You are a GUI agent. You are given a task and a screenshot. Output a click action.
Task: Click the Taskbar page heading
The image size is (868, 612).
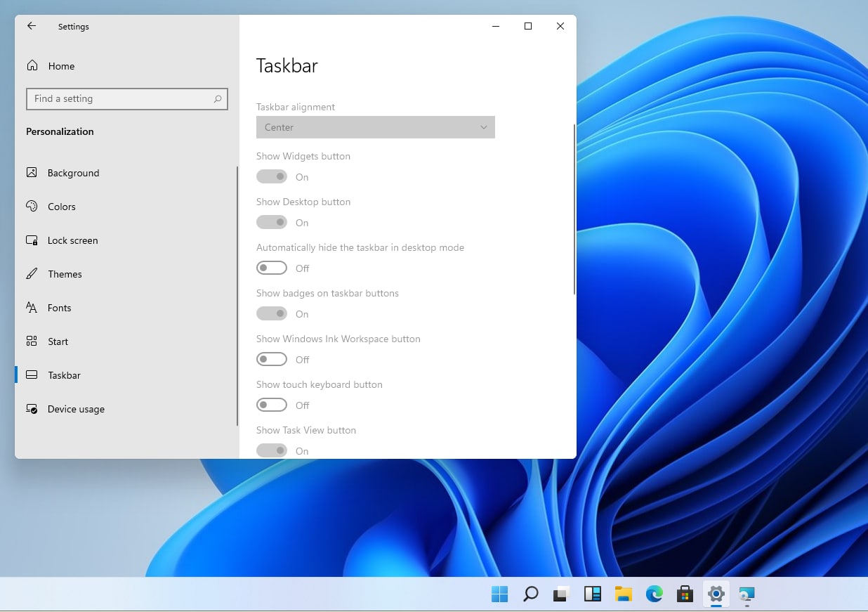coord(287,66)
